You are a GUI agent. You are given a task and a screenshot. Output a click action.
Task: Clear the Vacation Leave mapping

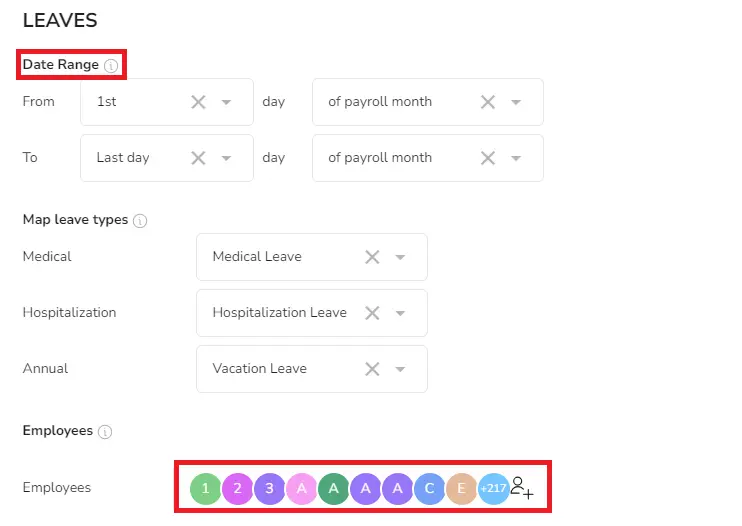pos(372,369)
